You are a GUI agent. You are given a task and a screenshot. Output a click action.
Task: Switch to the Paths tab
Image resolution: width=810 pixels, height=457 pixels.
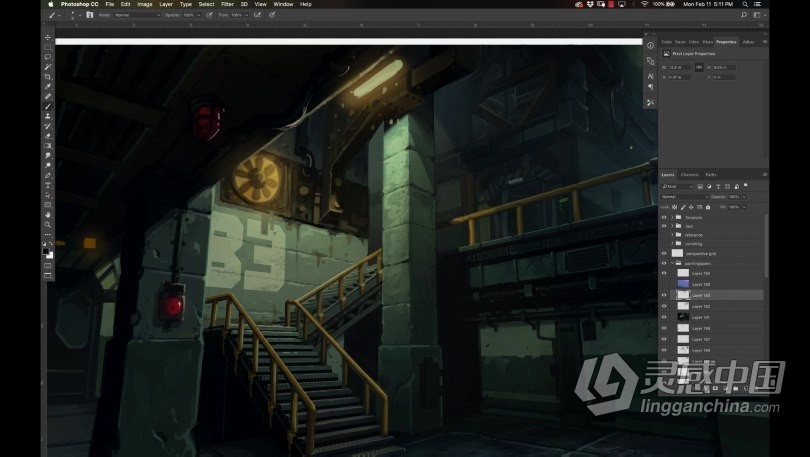point(711,175)
